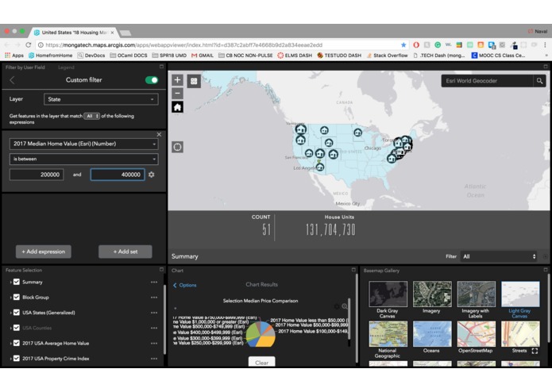The width and height of the screenshot is (552, 392).
Task: Uncheck USA States (Generalized) checkbox
Action: click(x=17, y=313)
